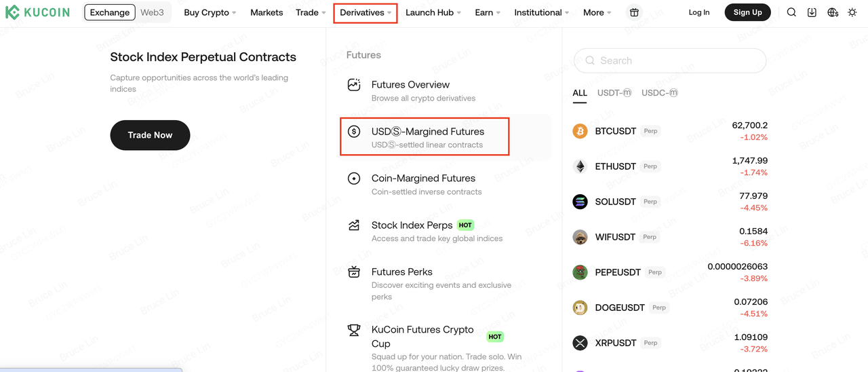The height and width of the screenshot is (372, 868).
Task: Click the Coin-Margined Futures circle icon
Action: 354,179
